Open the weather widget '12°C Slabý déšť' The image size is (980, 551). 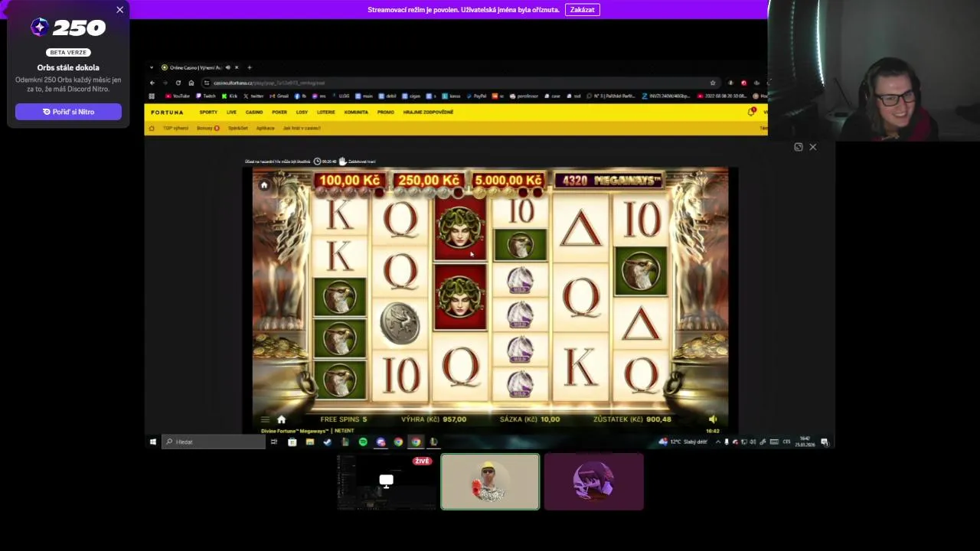682,442
